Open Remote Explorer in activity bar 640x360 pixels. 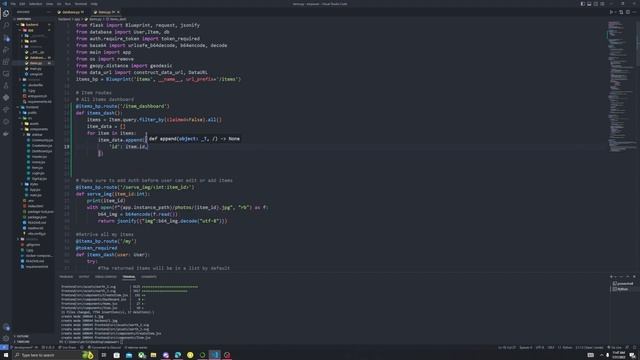[6, 74]
